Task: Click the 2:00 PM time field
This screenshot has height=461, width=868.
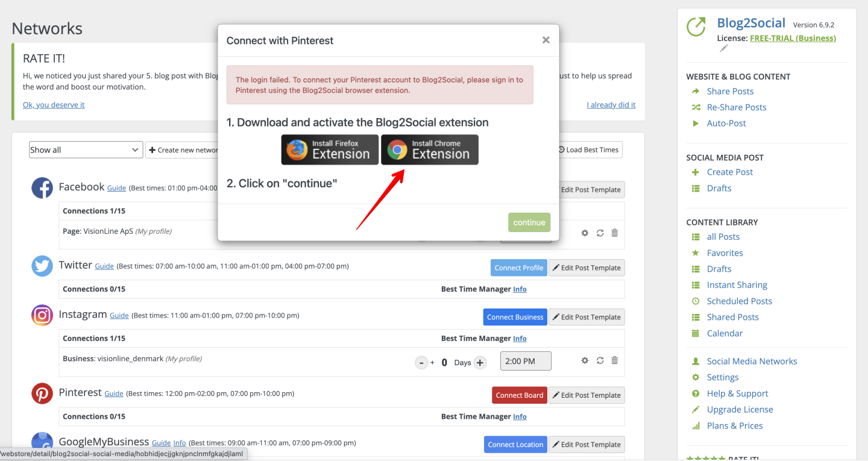Action: 526,361
